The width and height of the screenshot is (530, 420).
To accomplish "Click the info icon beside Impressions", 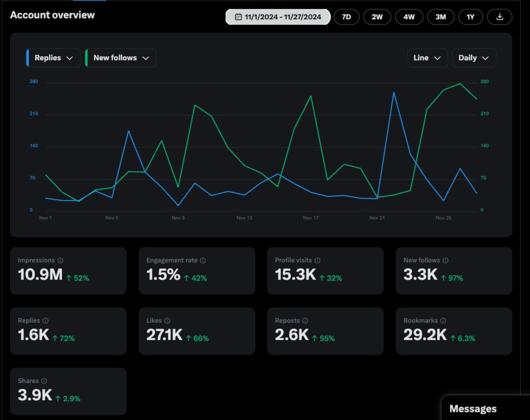I will coord(60,260).
